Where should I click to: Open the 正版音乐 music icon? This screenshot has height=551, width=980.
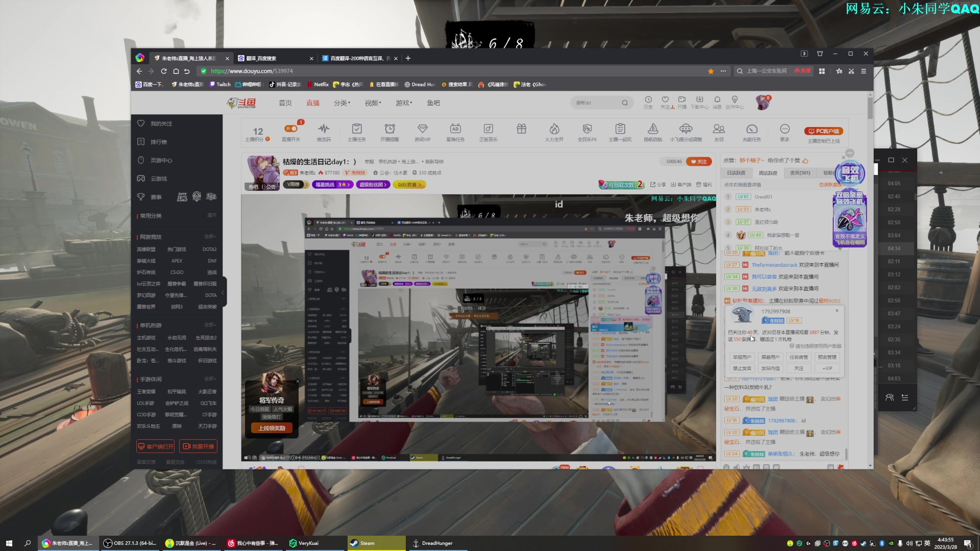[x=488, y=132]
